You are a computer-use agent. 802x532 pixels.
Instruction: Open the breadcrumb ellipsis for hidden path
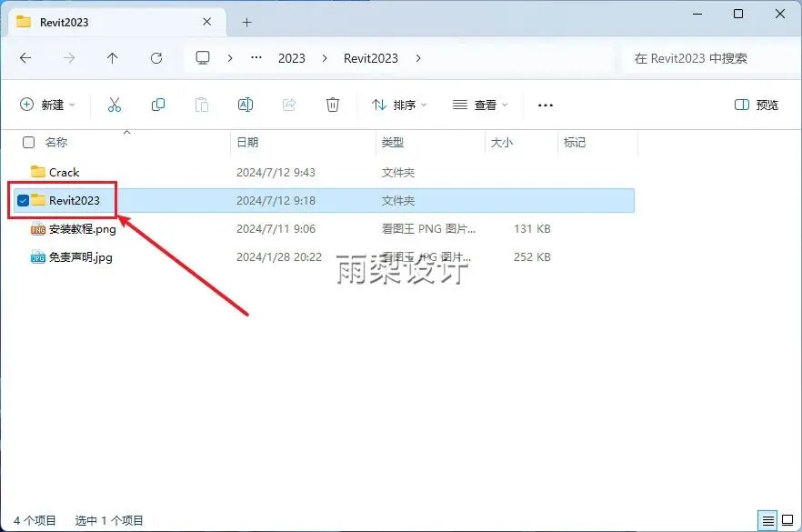click(x=256, y=58)
